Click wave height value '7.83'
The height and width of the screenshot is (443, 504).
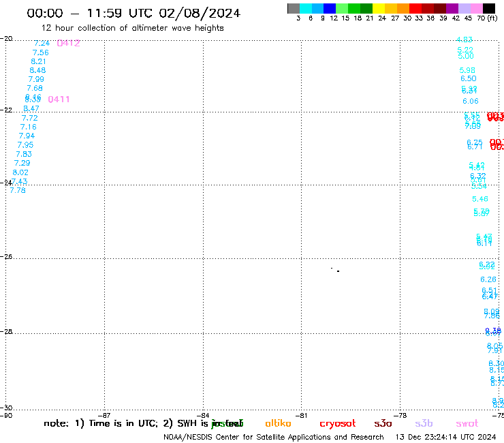24,154
